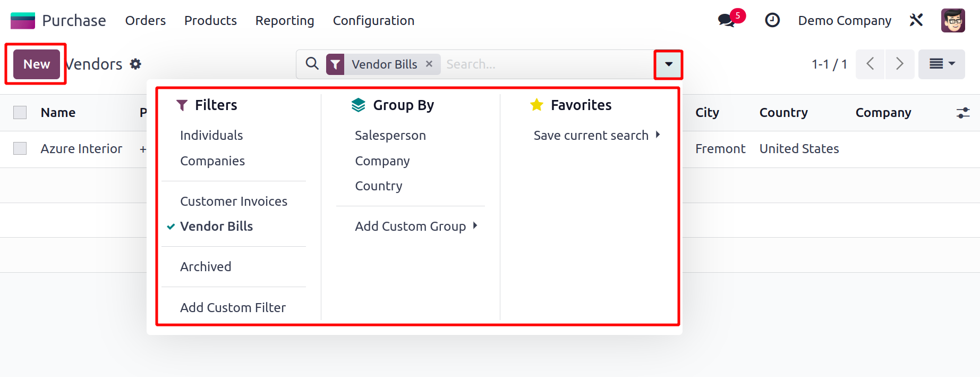The image size is (980, 377).
Task: Click the New button
Action: click(x=37, y=64)
